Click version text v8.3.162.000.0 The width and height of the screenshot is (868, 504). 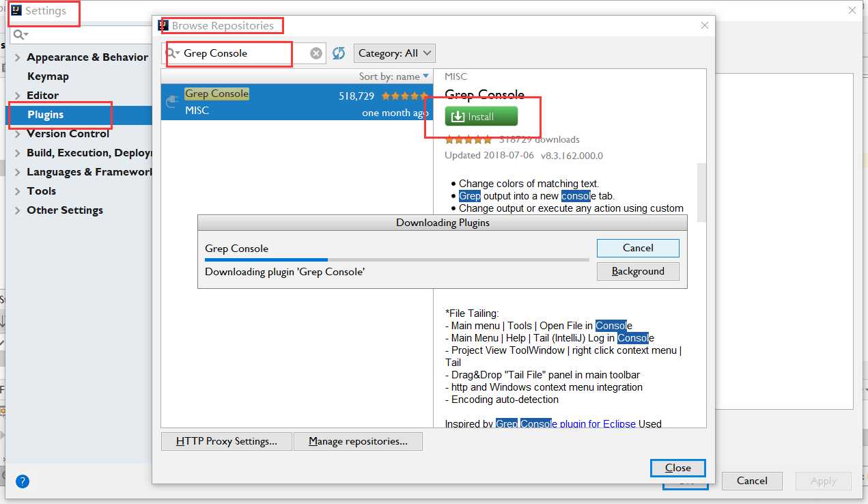coord(572,156)
